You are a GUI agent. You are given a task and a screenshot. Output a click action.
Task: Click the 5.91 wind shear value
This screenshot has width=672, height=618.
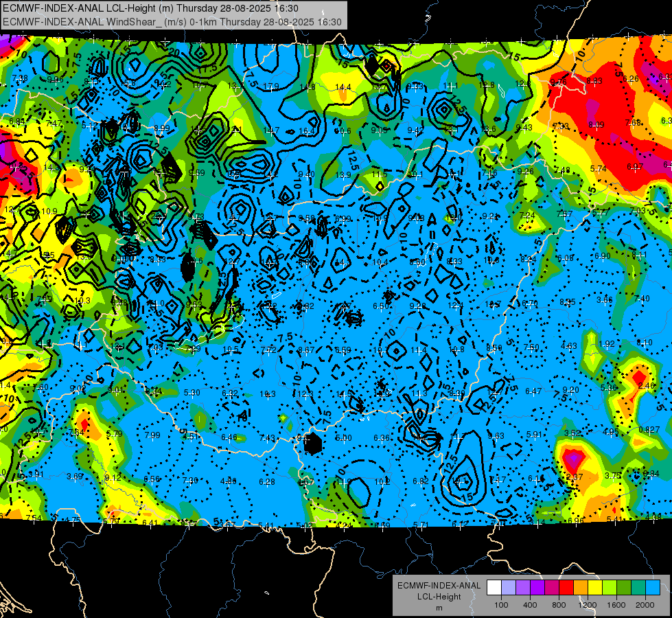click(x=535, y=435)
